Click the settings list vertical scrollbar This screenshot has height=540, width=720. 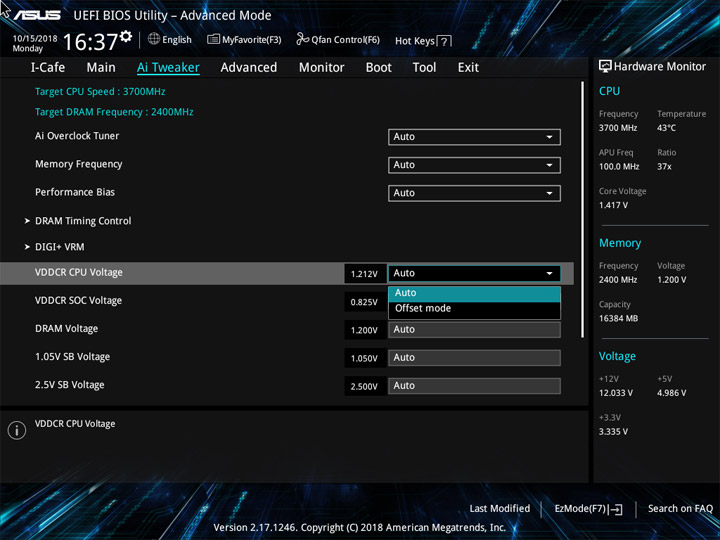[582, 209]
